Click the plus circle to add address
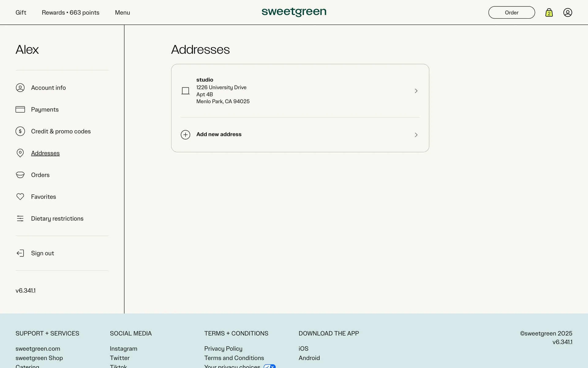 185,135
